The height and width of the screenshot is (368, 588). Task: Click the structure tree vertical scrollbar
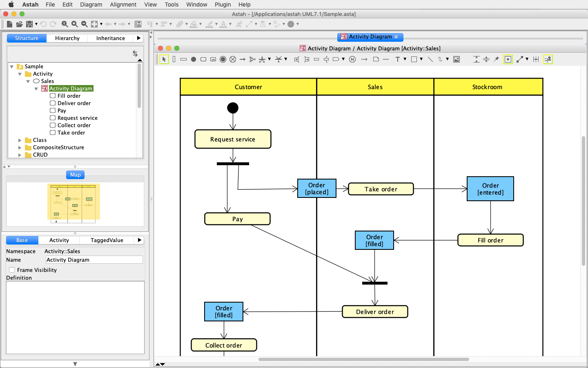coord(139,86)
